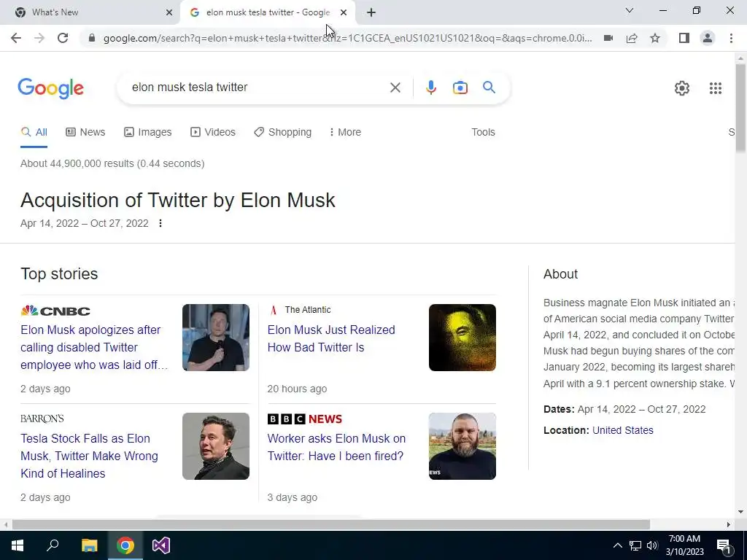Click the horizontal scrollbar at page bottom
The image size is (747, 560).
pos(331,524)
